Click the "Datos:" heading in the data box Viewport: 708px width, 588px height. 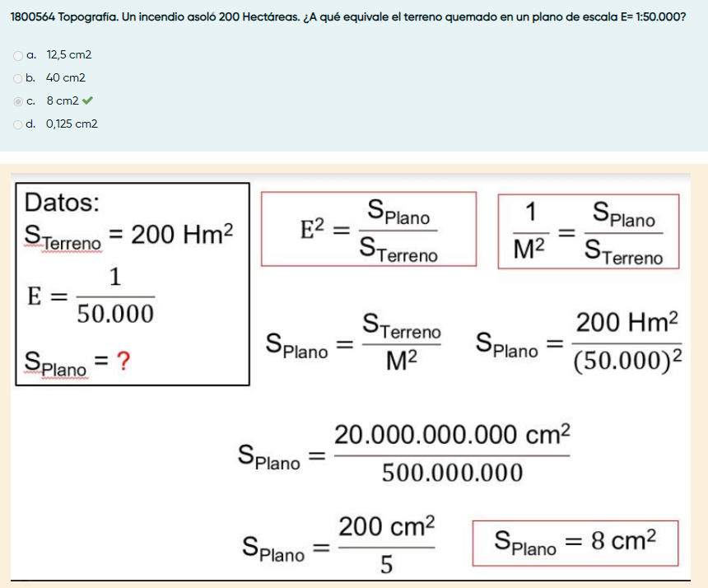62,202
